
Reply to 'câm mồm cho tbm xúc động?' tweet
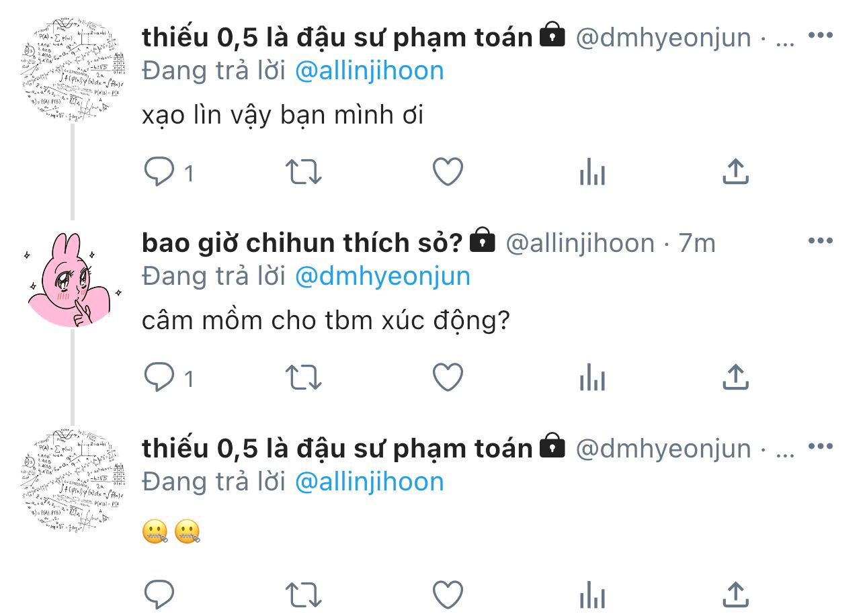[160, 378]
